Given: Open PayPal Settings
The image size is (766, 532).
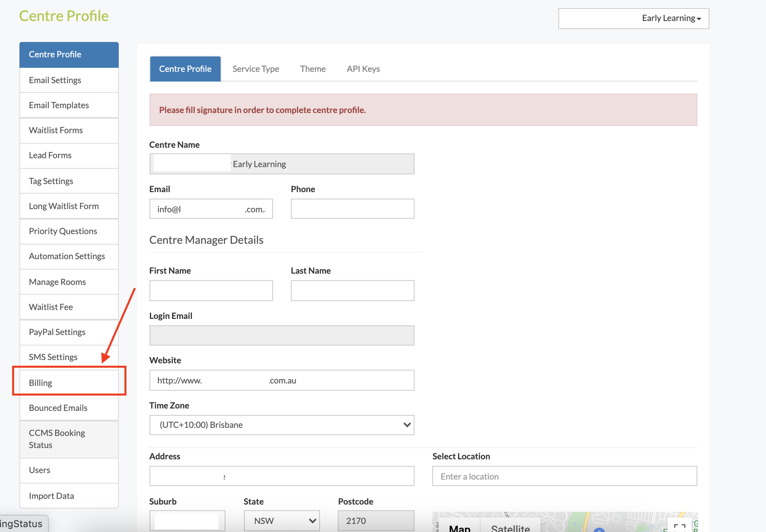Looking at the screenshot, I should click(x=69, y=332).
